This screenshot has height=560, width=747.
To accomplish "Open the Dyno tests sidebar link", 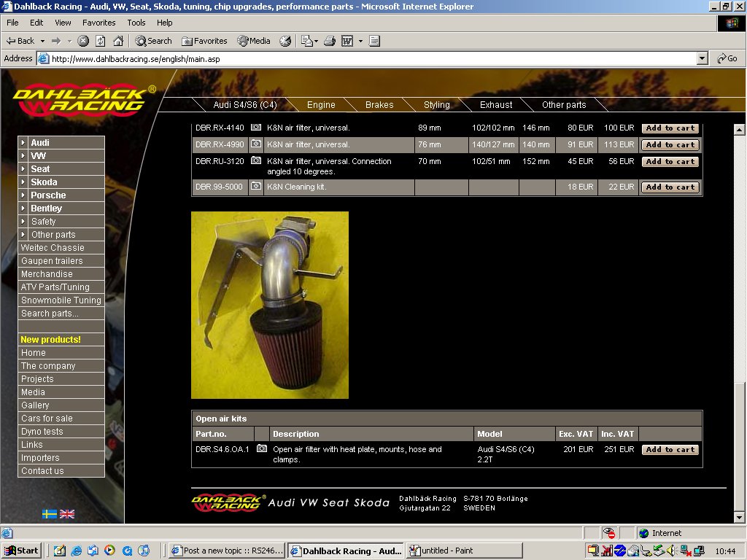I will click(42, 432).
